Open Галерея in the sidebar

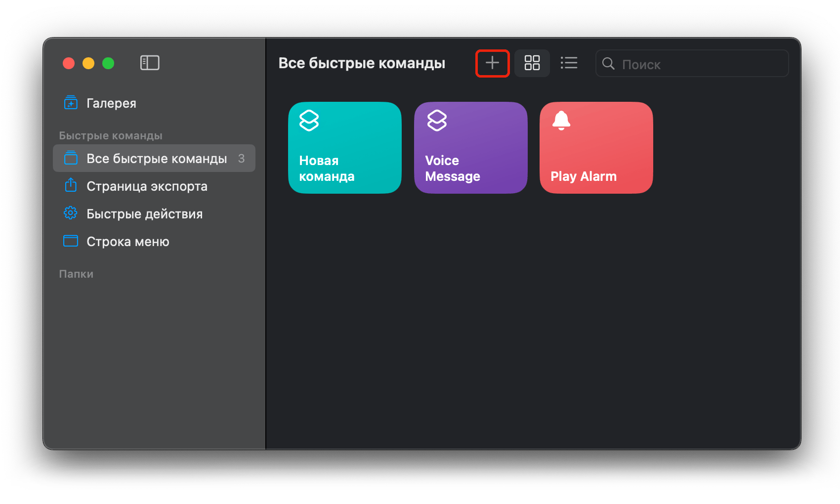(x=154, y=103)
